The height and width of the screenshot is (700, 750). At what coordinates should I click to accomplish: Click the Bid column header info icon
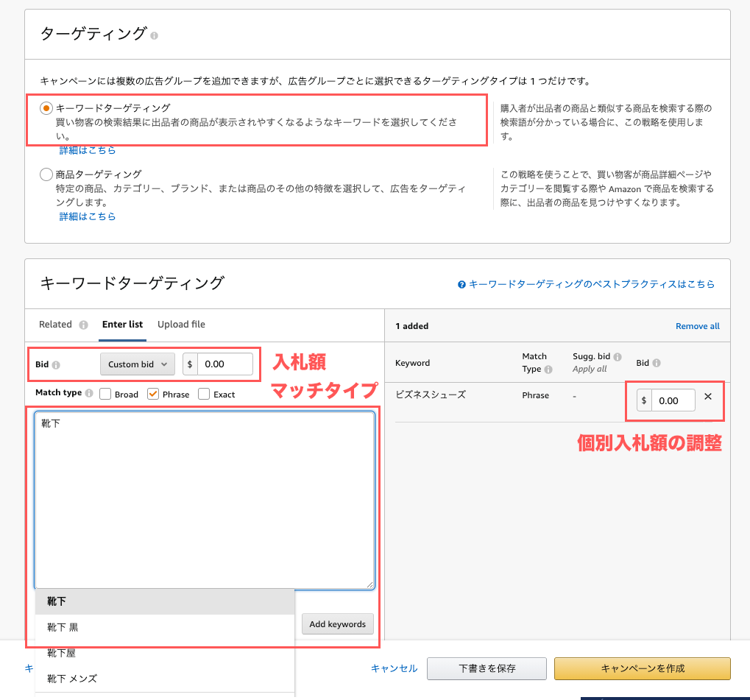point(657,362)
